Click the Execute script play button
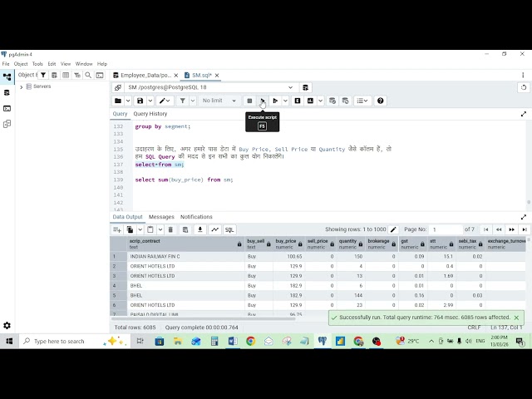Screen dimensions: 532x399 [x=263, y=101]
